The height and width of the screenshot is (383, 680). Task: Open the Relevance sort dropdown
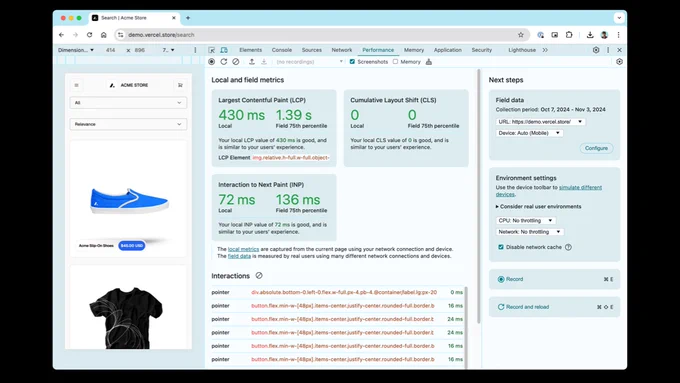pyautogui.click(x=128, y=124)
